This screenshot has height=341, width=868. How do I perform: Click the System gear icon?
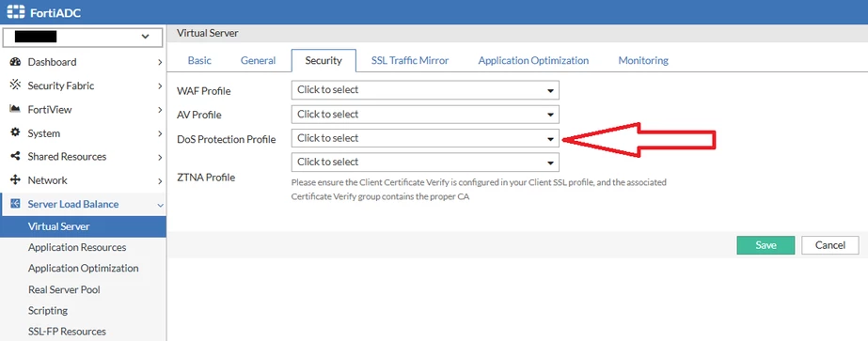(15, 132)
